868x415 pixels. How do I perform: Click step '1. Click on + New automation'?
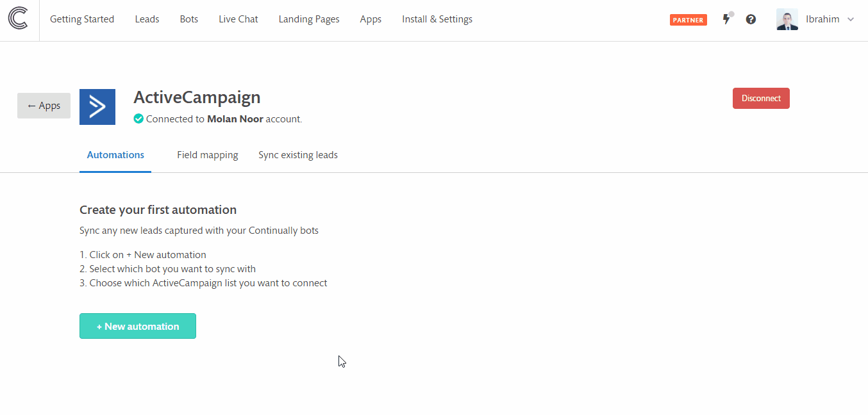pos(143,254)
